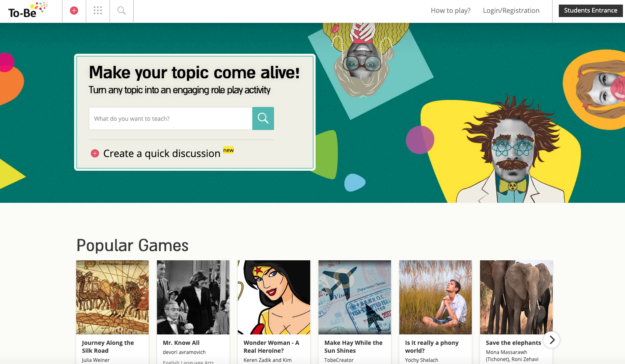The height and width of the screenshot is (364, 625).
Task: Click Students Entrance button
Action: click(x=590, y=10)
